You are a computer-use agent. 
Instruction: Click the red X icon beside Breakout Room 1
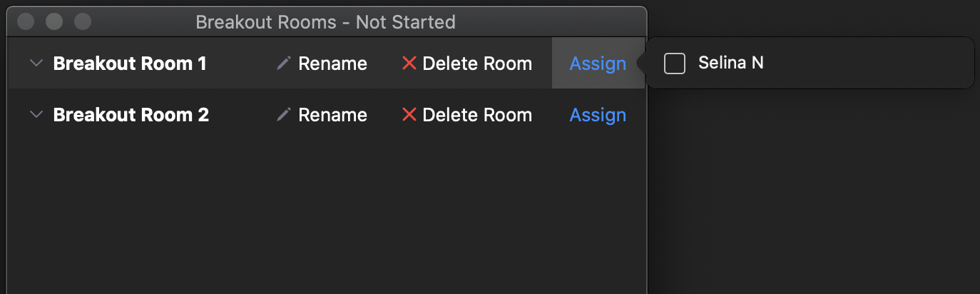tap(409, 64)
